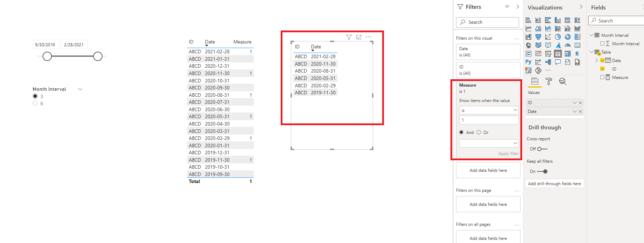
Task: Open Filters on this page options menu
Action: coord(517,191)
